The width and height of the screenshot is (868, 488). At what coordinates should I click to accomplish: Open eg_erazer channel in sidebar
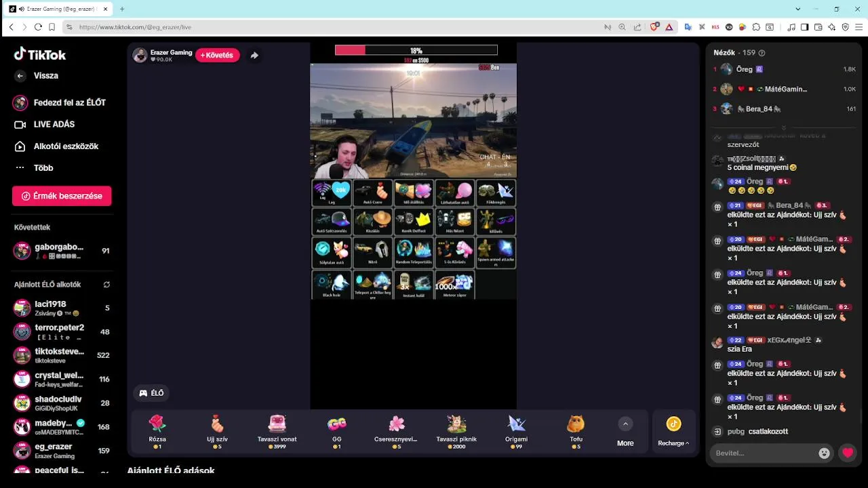[62, 451]
